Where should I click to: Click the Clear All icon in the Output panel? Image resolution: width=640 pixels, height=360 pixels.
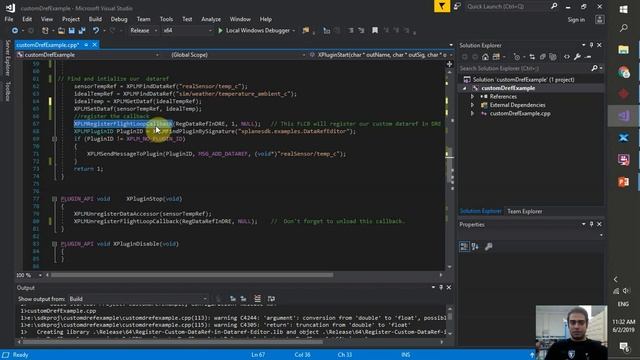coord(258,299)
